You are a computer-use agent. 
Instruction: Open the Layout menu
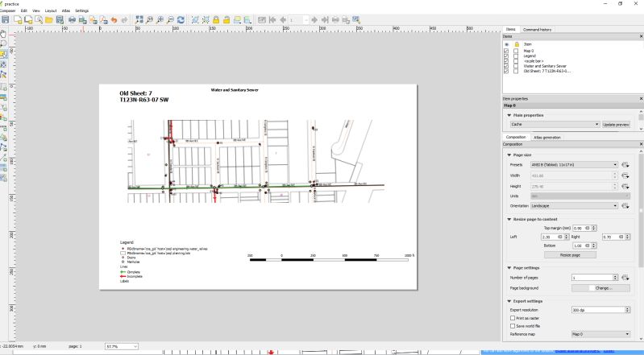tap(51, 10)
